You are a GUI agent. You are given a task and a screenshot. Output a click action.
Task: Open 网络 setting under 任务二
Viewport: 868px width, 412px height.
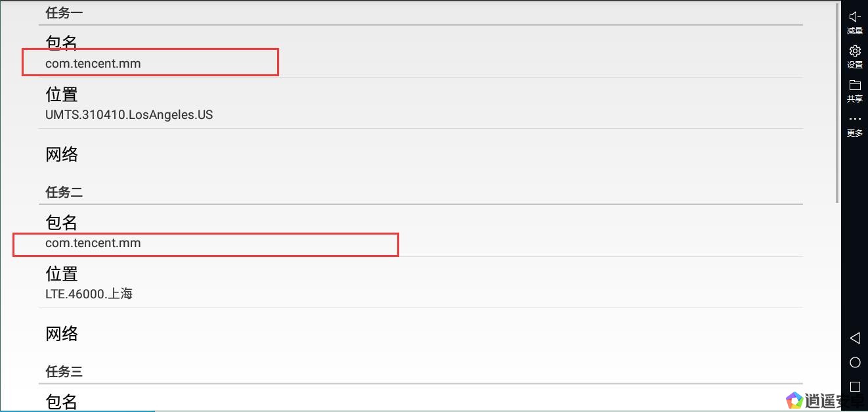420,334
